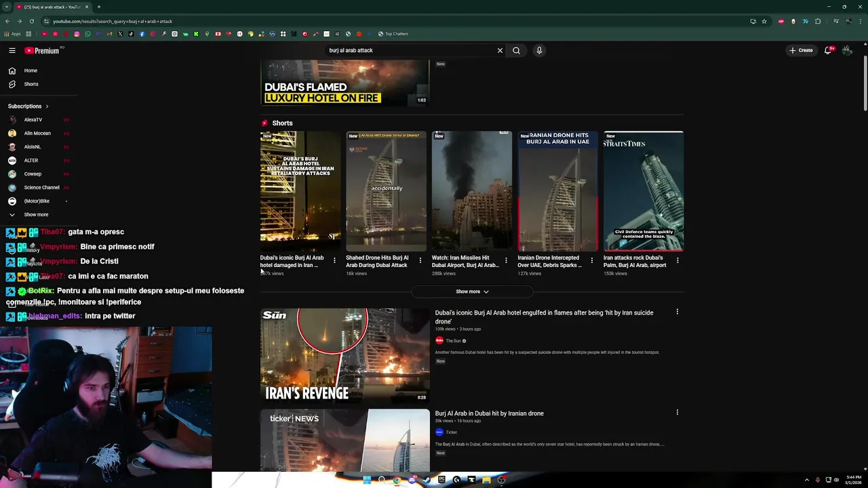Open the 'Burj Al Arab Hotel Sustains Damage' short thumbnail

point(300,191)
